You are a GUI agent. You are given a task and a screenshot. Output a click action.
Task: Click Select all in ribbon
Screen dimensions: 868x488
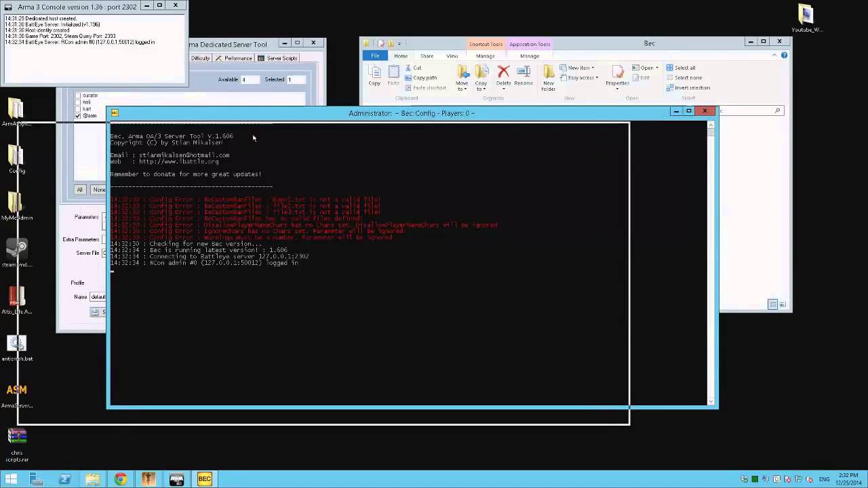tap(680, 68)
